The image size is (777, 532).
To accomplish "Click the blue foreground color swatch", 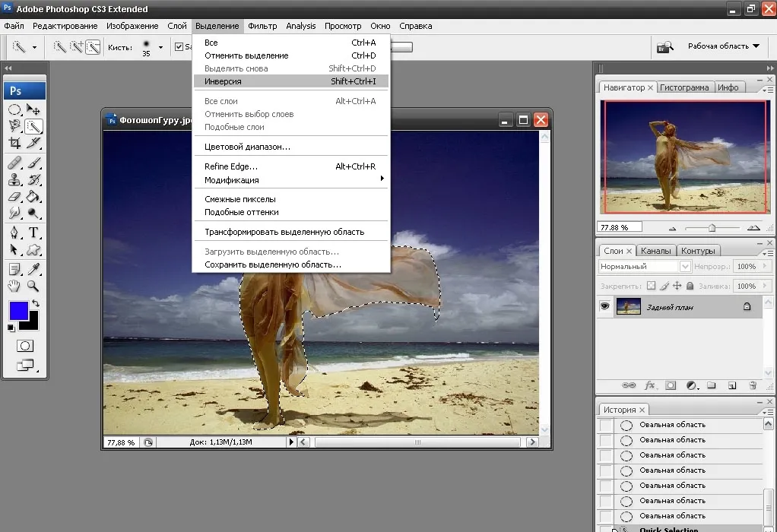I will pos(19,311).
